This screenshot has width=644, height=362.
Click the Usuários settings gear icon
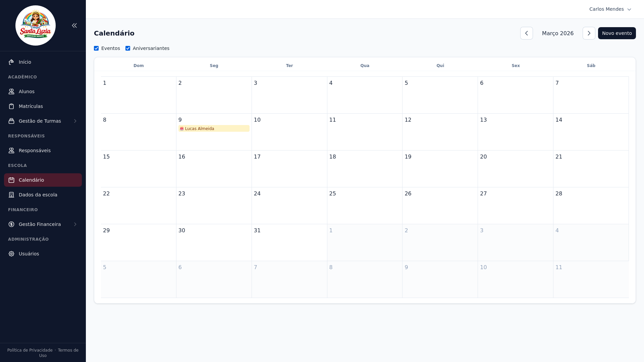pyautogui.click(x=11, y=253)
